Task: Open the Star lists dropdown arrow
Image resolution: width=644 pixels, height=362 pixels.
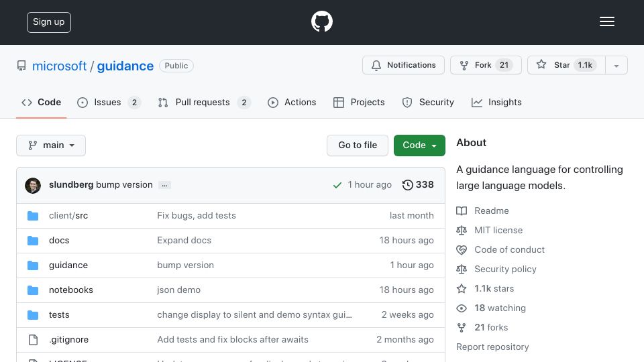Action: click(616, 65)
